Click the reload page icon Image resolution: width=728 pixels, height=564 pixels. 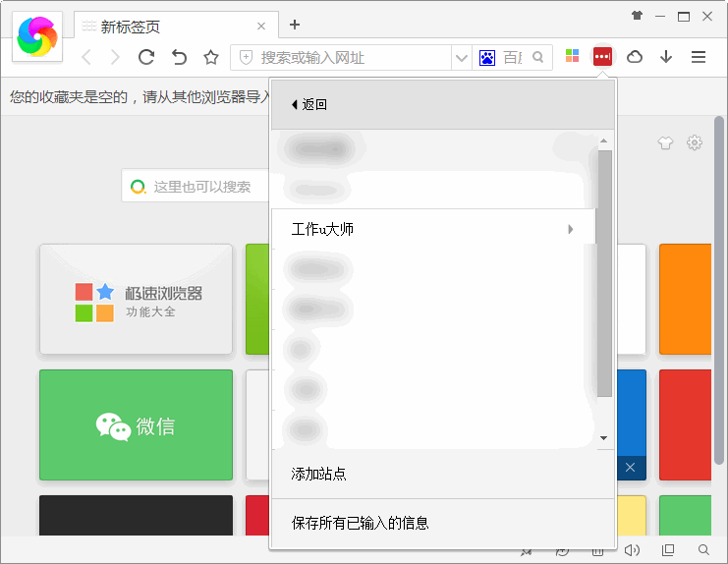[146, 57]
